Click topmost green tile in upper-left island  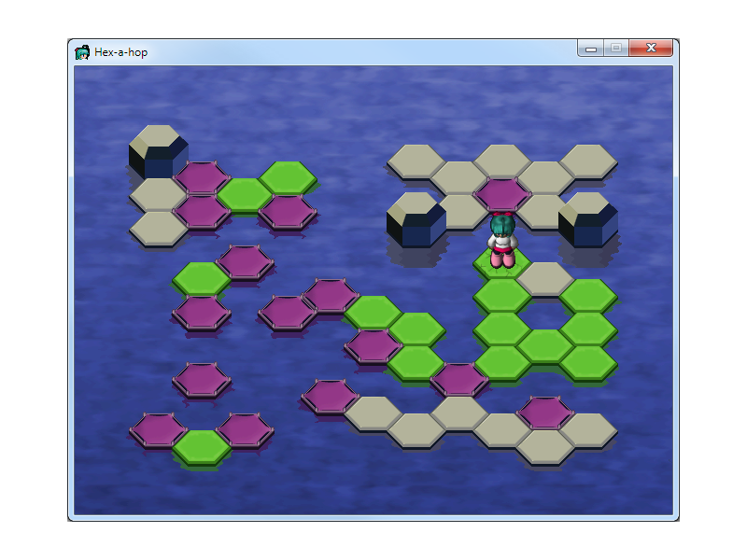point(288,176)
